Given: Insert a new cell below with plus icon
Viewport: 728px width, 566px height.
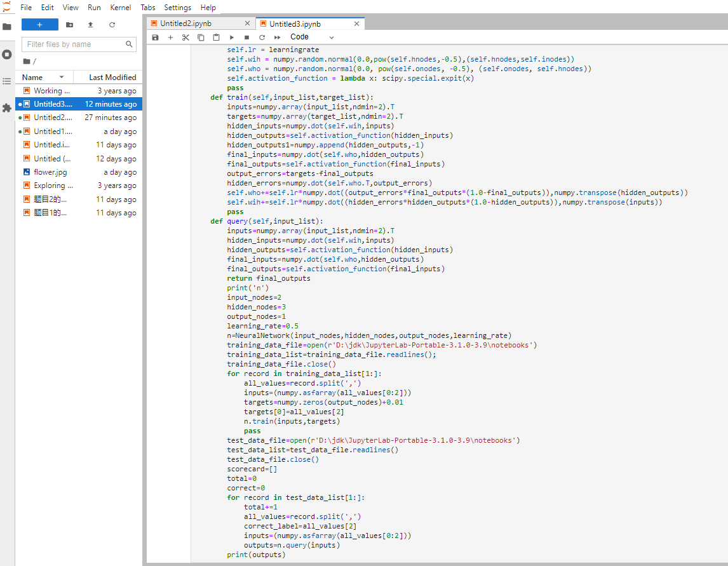Looking at the screenshot, I should (x=170, y=37).
